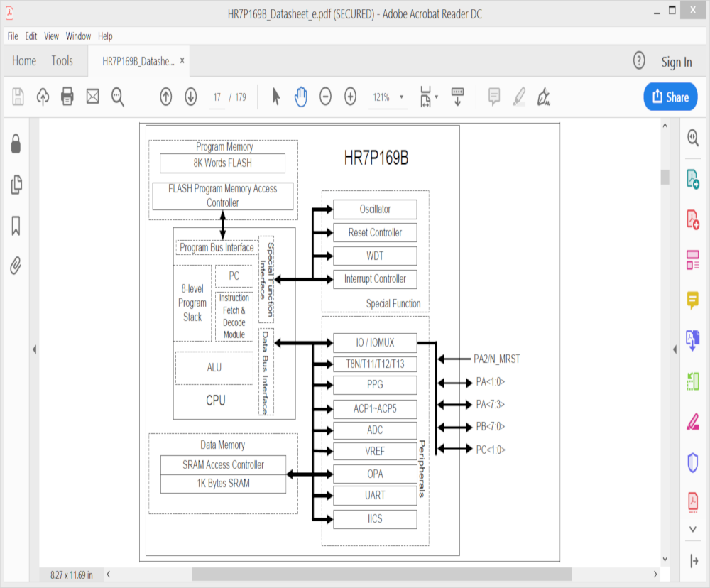Send file by email envelope icon
Viewport: 710px width, 588px height.
pos(92,97)
